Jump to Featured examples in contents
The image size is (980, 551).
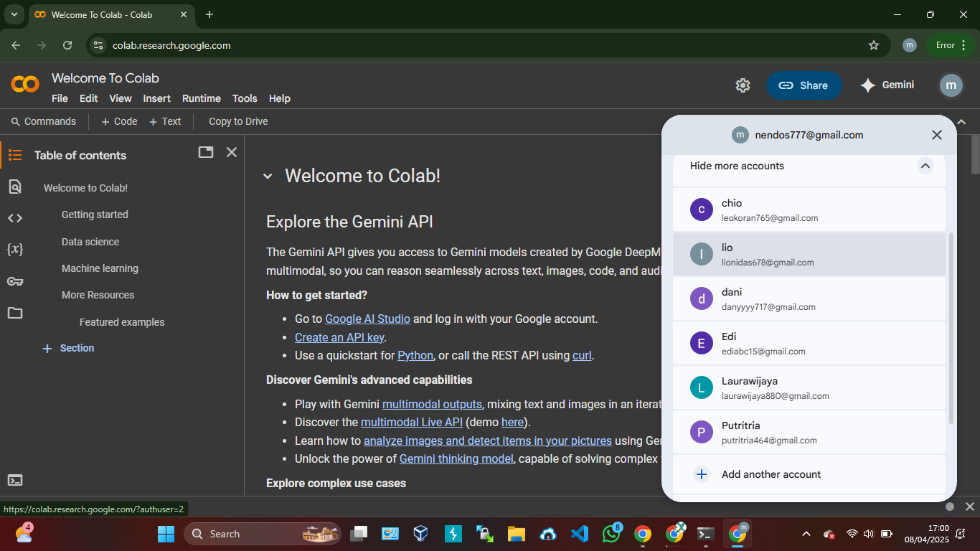[122, 322]
